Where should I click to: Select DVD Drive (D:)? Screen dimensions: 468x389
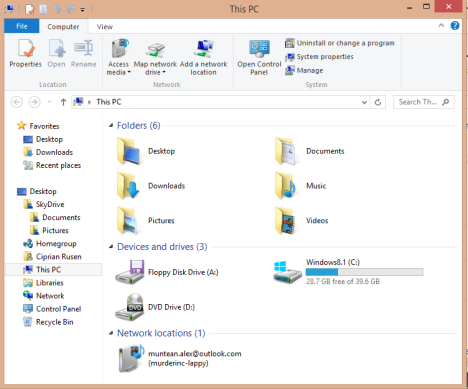[155, 307]
